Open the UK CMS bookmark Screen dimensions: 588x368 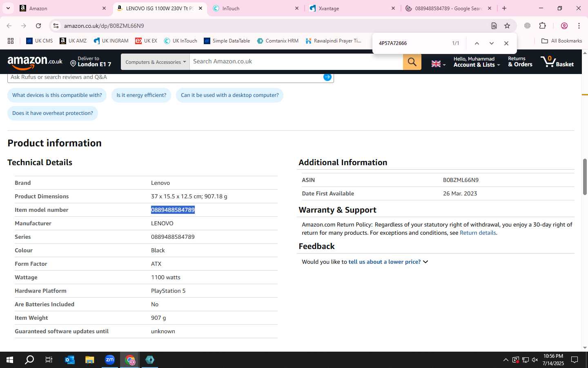click(x=40, y=41)
